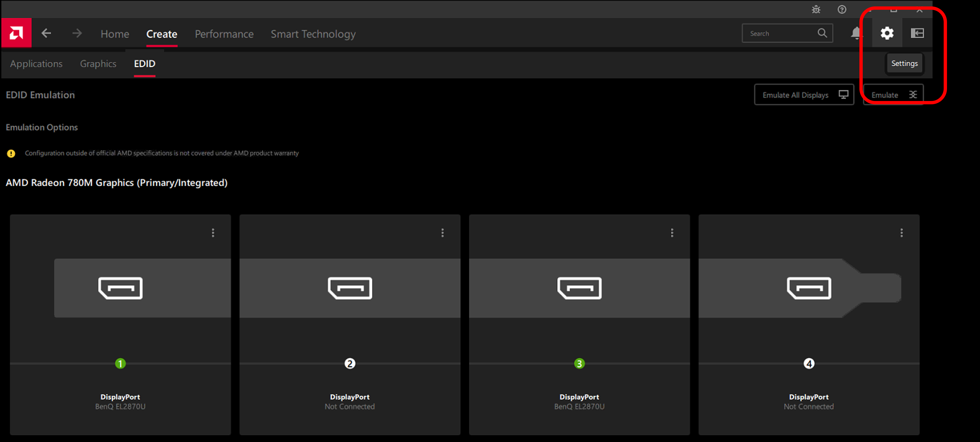Open three-dot menu on port 2 card
The width and height of the screenshot is (980, 442).
tap(443, 233)
